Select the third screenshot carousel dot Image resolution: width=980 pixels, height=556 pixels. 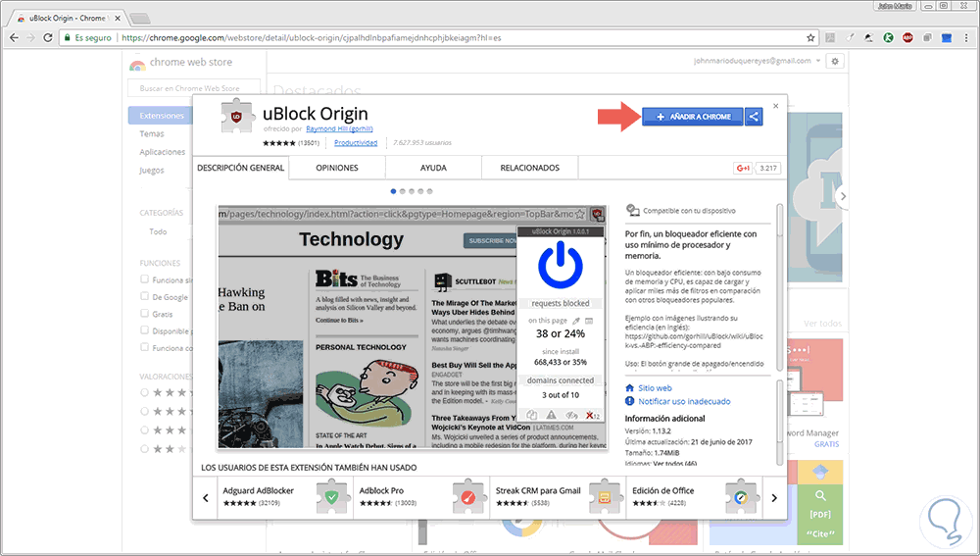tap(412, 191)
